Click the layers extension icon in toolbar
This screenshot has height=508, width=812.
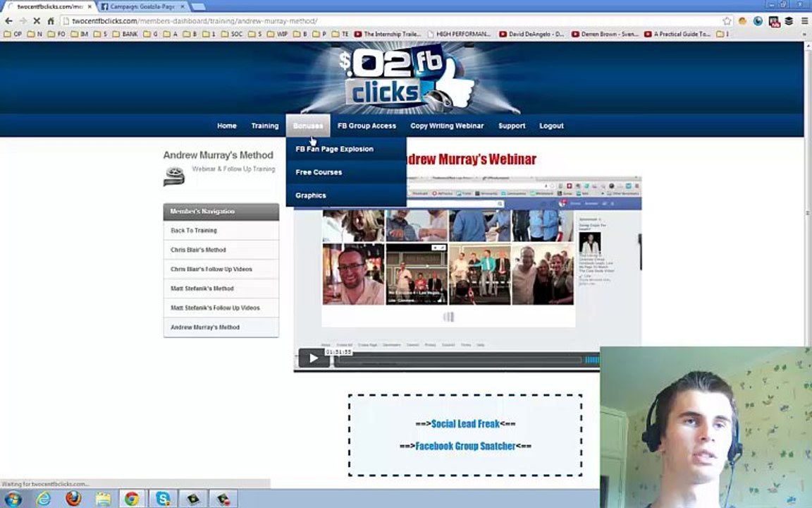pyautogui.click(x=789, y=20)
